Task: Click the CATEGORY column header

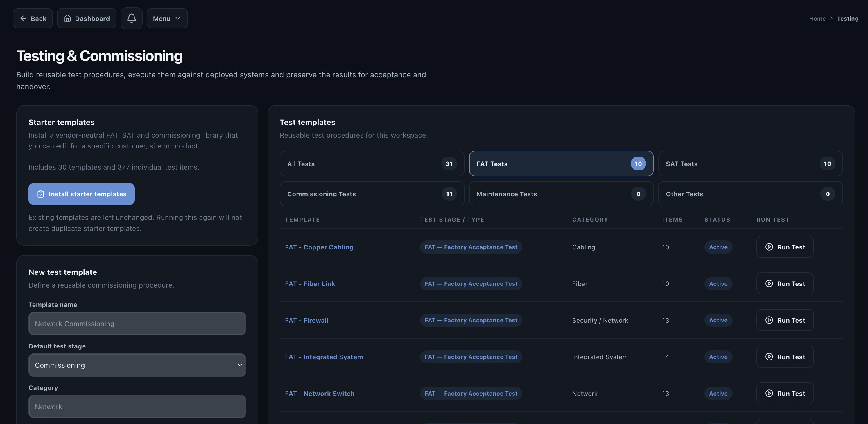Action: (590, 220)
